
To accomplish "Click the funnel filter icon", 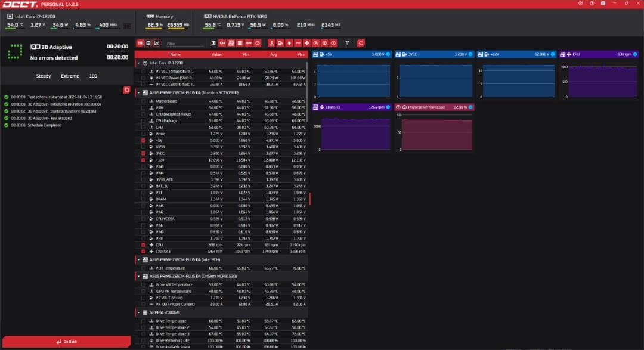I will (348, 43).
